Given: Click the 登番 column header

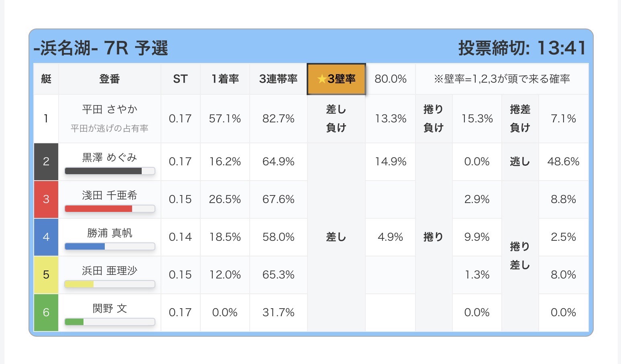Looking at the screenshot, I should [x=110, y=79].
